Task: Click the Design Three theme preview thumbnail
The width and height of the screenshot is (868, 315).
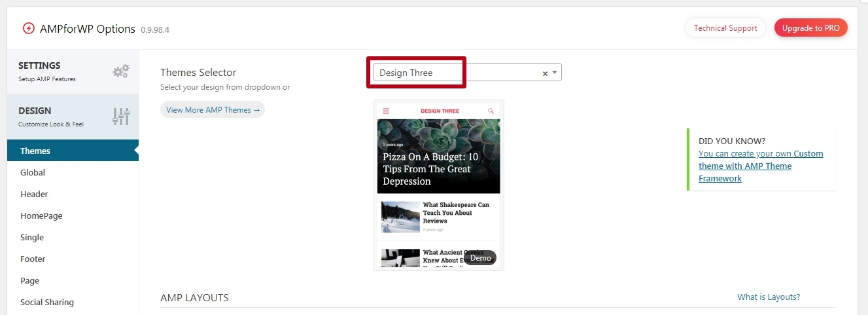Action: (439, 185)
